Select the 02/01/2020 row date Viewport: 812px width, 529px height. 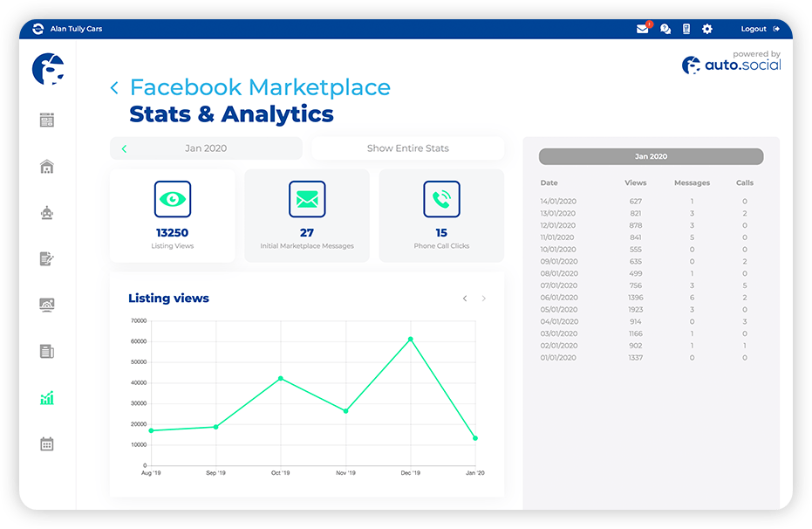click(558, 346)
